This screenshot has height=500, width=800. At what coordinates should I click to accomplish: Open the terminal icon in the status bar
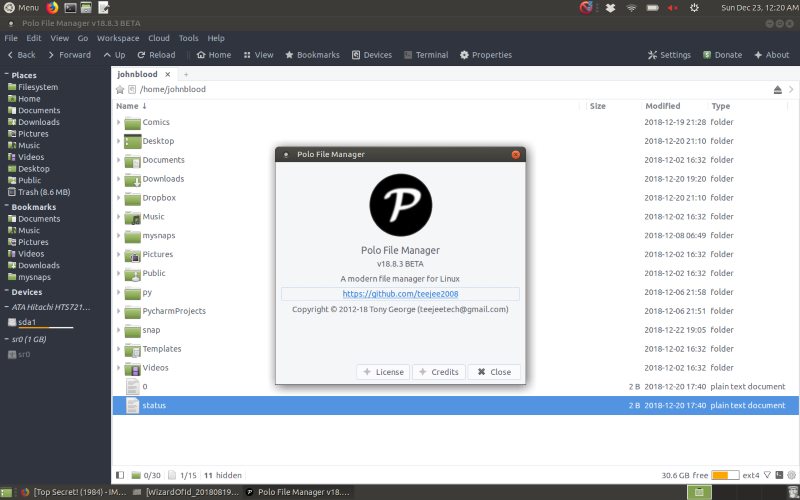pyautogui.click(x=779, y=475)
